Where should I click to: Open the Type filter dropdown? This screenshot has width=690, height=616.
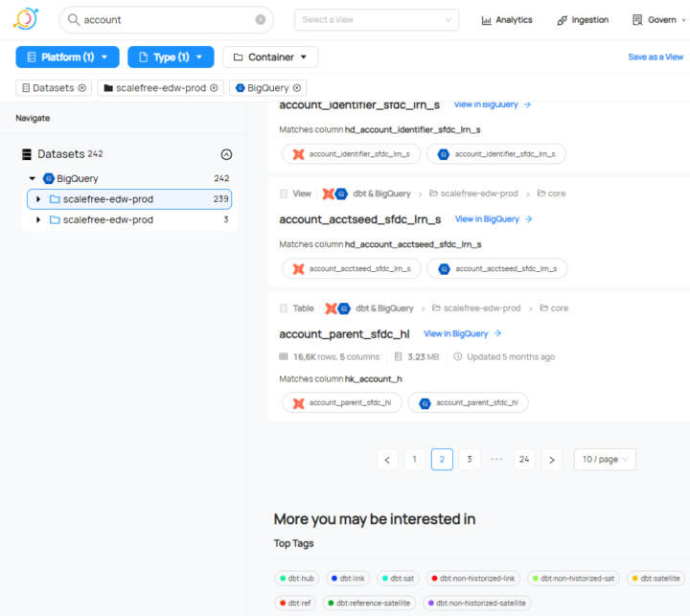point(171,57)
